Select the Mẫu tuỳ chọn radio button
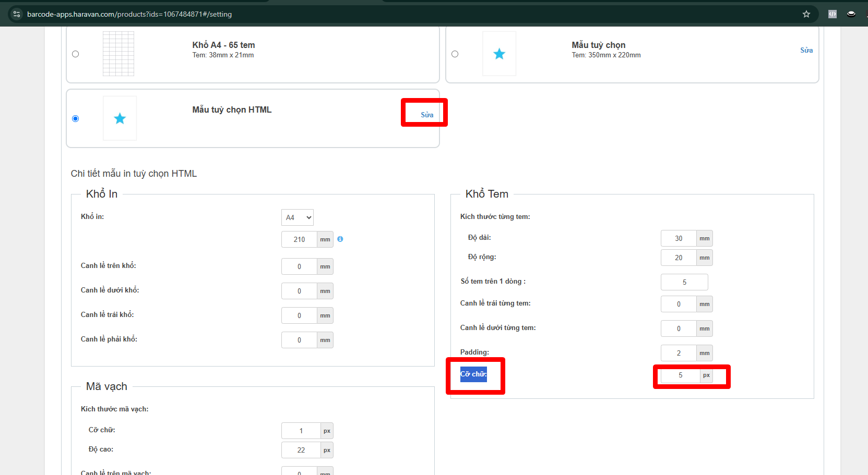Screen dimensions: 868x475 click(455, 54)
